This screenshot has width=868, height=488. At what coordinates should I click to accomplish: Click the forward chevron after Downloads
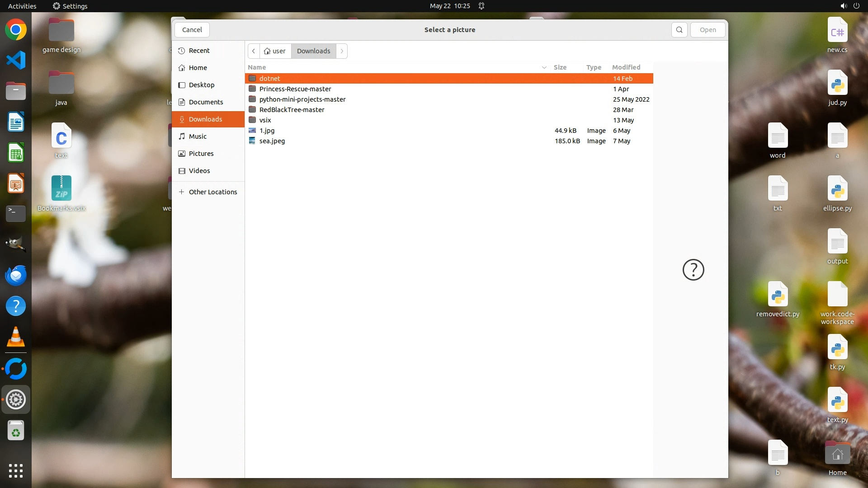point(342,51)
